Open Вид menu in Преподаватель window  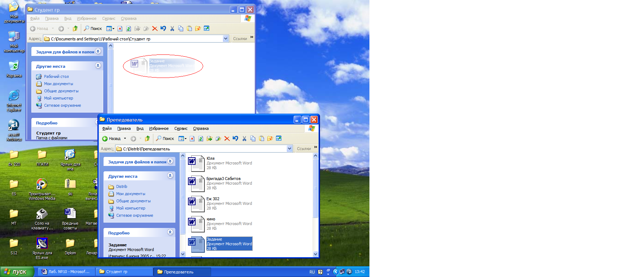tap(140, 128)
